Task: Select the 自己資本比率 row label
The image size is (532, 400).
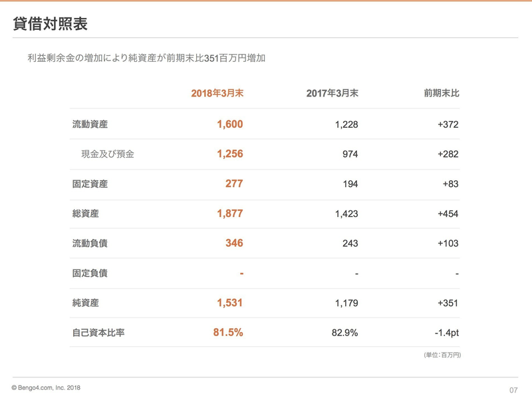Action: [x=98, y=333]
